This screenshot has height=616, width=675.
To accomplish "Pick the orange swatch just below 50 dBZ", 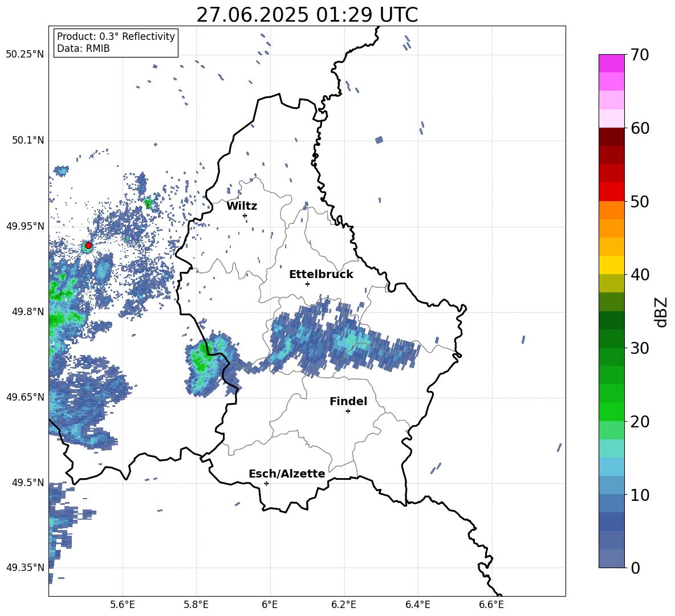I will [611, 210].
